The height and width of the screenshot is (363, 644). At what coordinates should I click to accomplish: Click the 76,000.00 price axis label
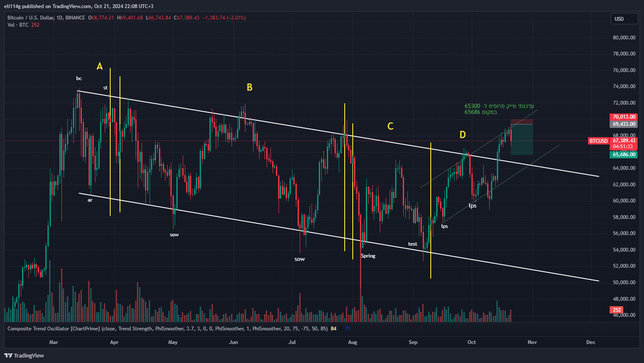[x=624, y=70]
